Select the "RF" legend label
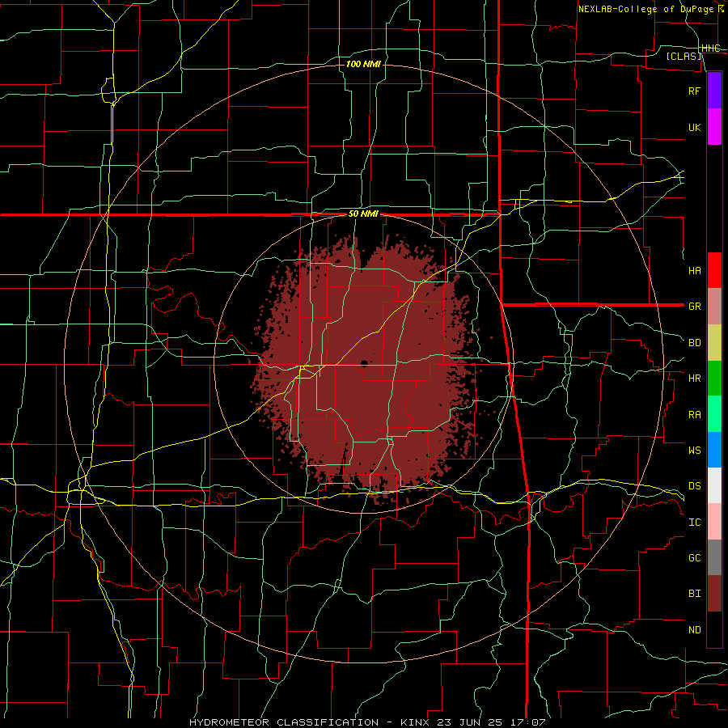This screenshot has width=728, height=728. tap(694, 91)
